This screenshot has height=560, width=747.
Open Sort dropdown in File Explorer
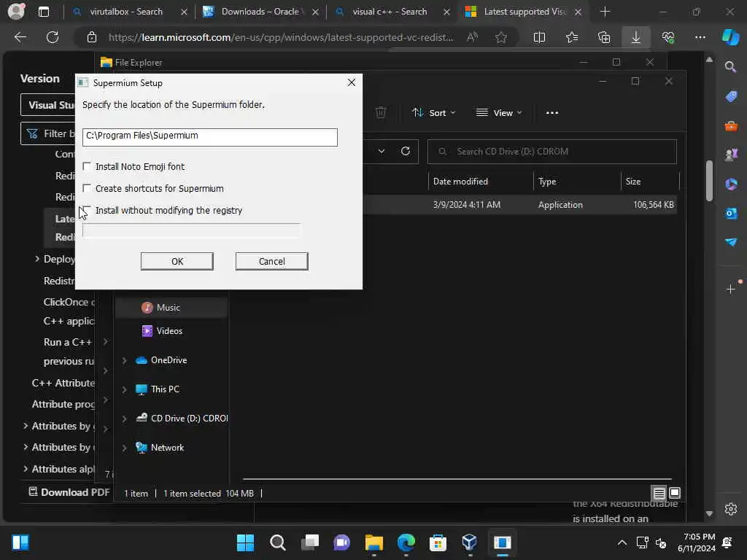433,113
